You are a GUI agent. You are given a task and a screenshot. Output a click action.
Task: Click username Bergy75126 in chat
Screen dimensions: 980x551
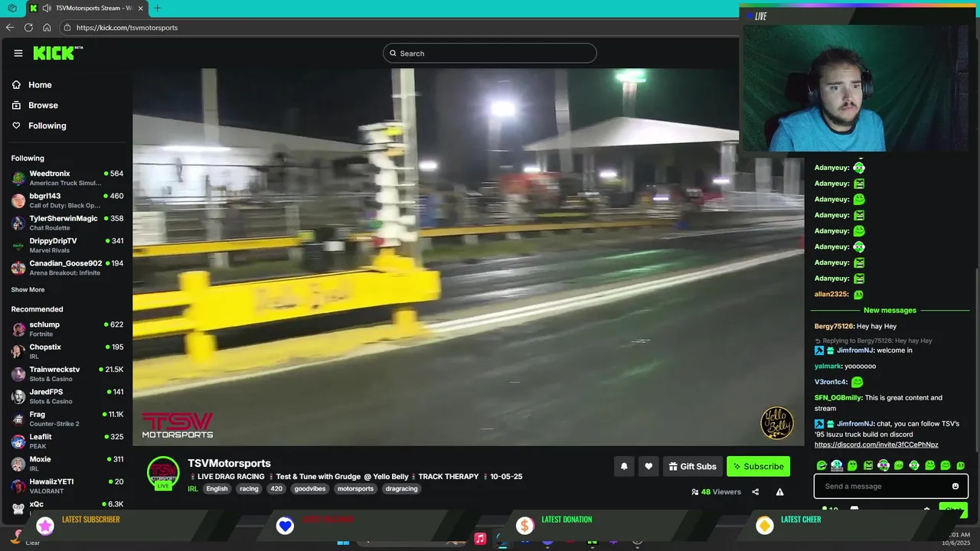(x=835, y=327)
